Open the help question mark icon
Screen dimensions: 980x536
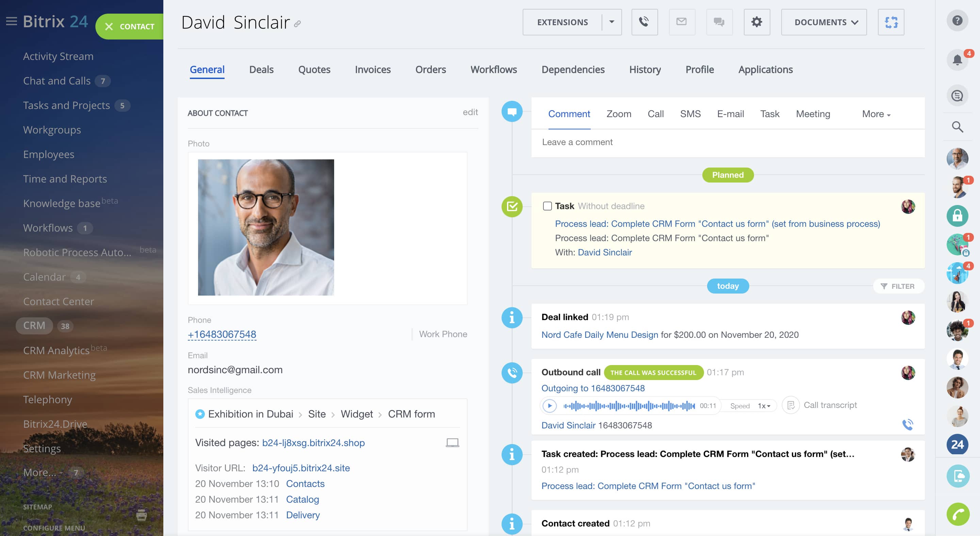point(957,20)
